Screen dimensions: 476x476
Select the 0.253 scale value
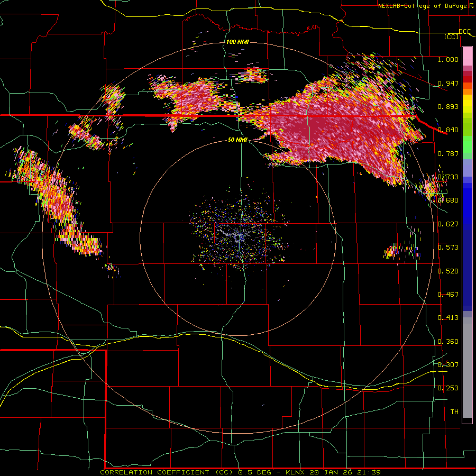click(x=448, y=388)
